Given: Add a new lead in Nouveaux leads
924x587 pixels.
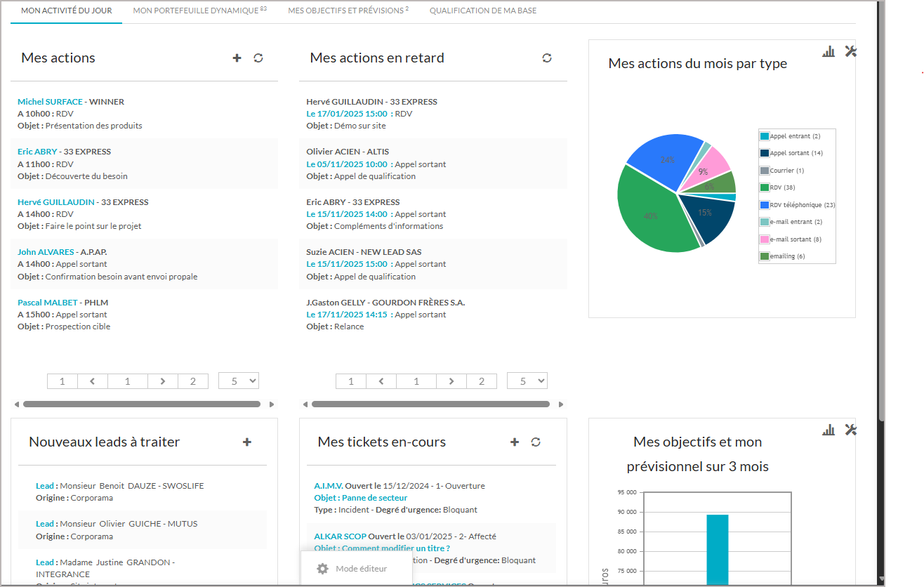Looking at the screenshot, I should coord(247,442).
